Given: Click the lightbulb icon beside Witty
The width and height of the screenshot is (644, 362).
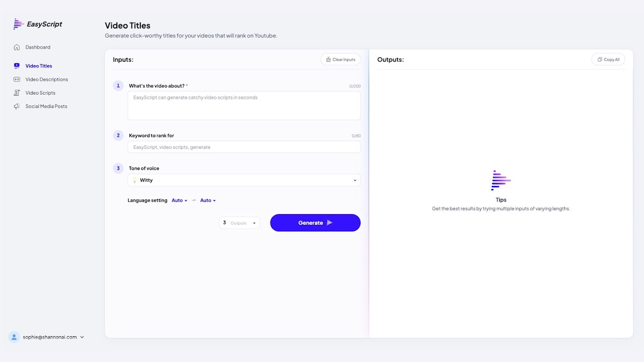Looking at the screenshot, I should pyautogui.click(x=135, y=180).
